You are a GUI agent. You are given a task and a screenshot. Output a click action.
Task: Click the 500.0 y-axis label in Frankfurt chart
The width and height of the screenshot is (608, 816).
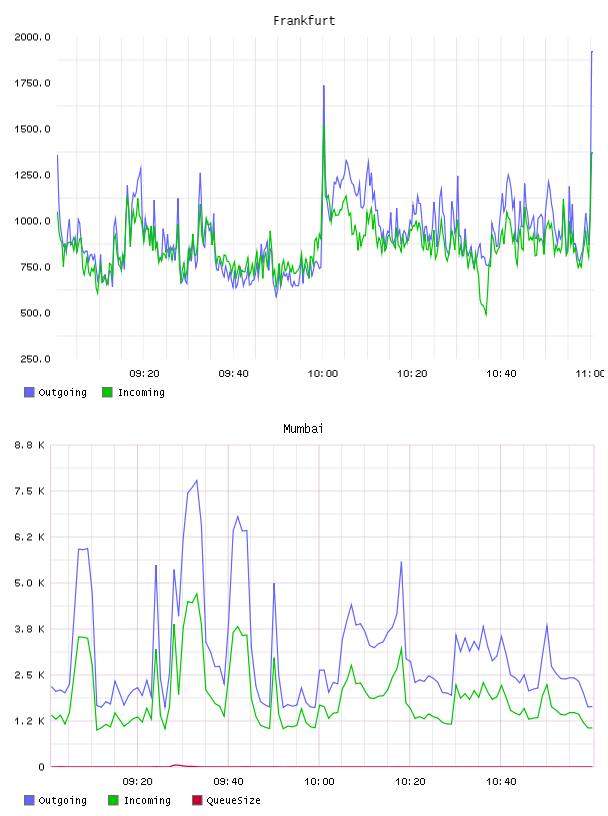coord(35,313)
